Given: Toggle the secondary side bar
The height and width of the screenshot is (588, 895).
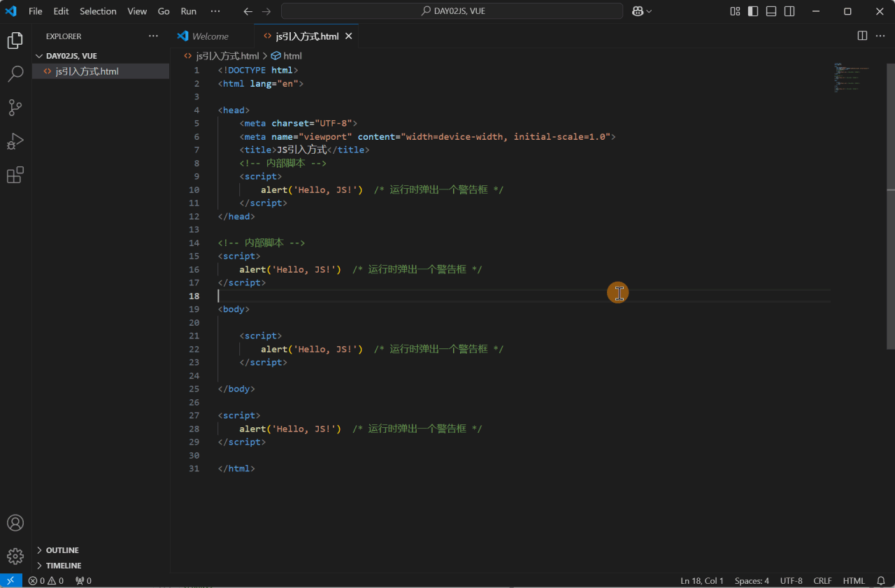Looking at the screenshot, I should pos(789,11).
